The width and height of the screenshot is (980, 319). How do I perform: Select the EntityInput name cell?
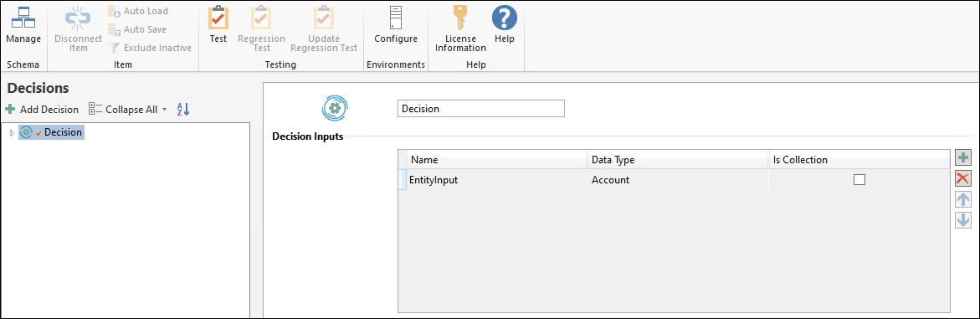(x=497, y=179)
